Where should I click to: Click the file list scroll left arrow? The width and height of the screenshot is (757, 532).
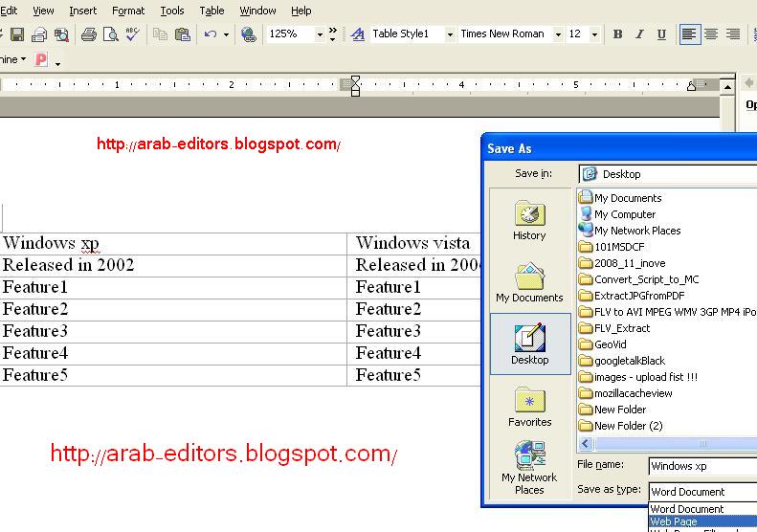(x=586, y=443)
